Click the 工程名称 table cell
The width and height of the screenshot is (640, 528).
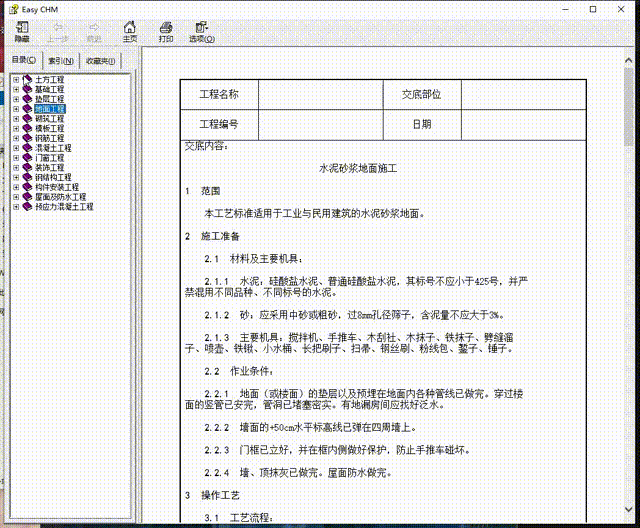219,94
